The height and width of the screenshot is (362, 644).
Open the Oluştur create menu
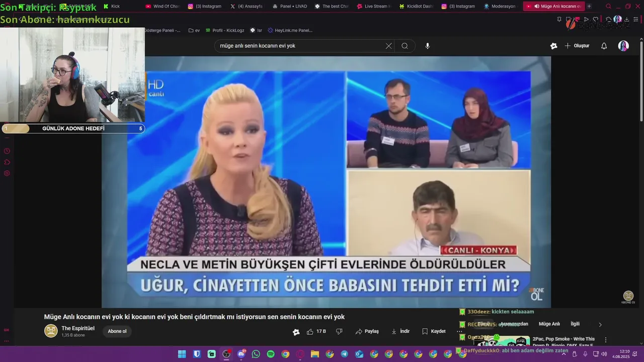click(x=577, y=46)
